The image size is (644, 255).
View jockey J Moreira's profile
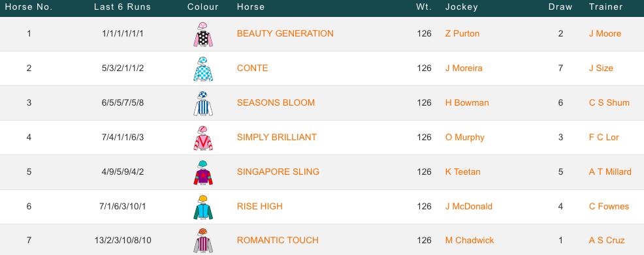(x=464, y=68)
